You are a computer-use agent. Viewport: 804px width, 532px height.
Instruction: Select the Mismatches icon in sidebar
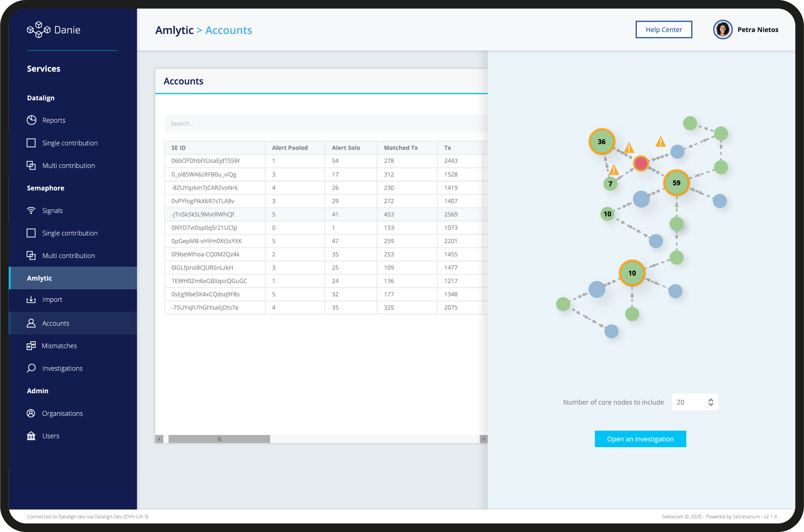point(31,346)
